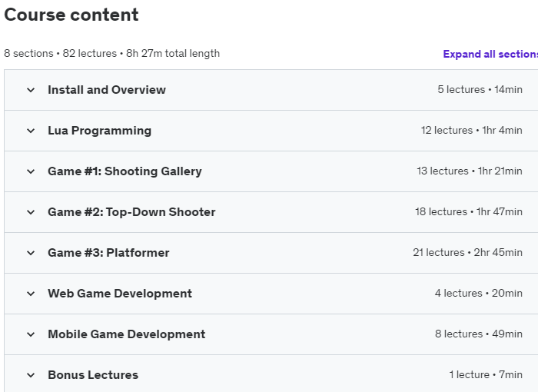Click '13 lectures • 1hr 21min' text
The width and height of the screenshot is (538, 392).
pos(470,171)
